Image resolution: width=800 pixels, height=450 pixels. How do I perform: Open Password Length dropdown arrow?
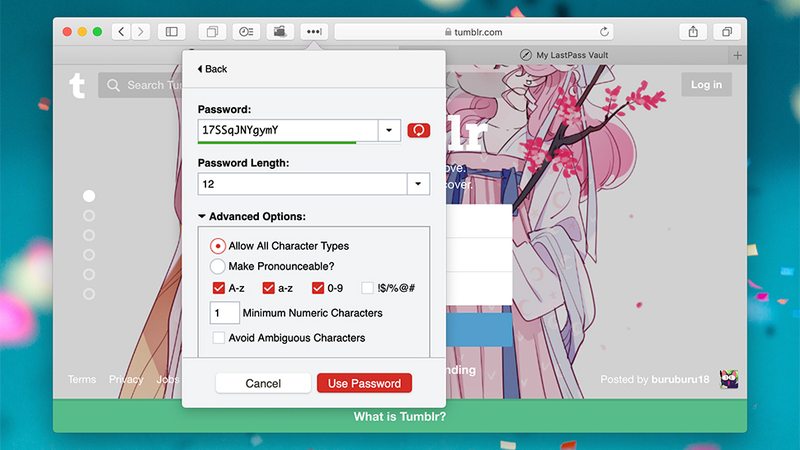418,184
